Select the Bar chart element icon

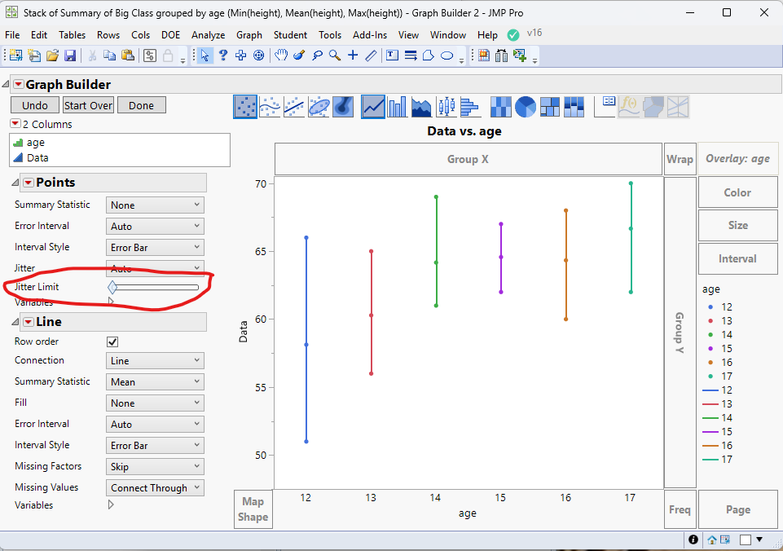[397, 106]
